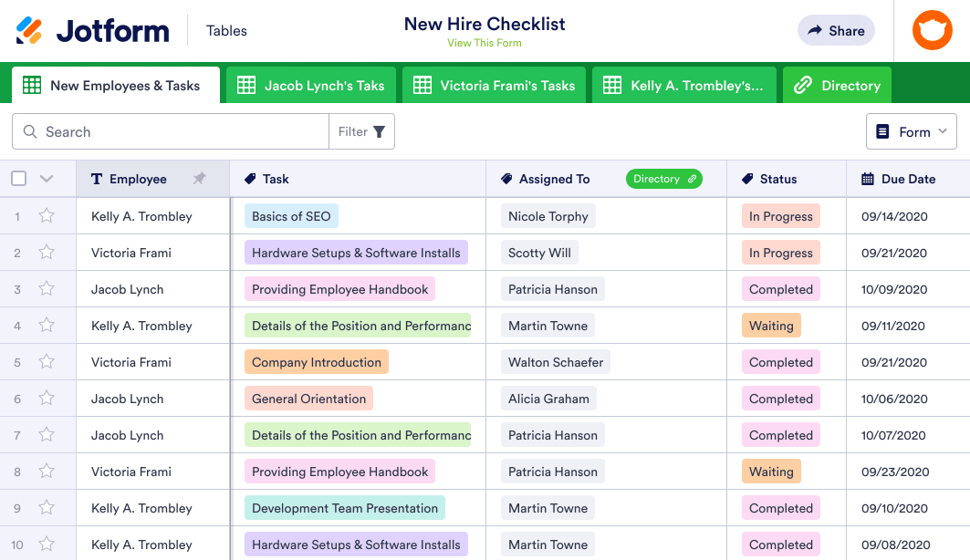This screenshot has height=560, width=970.
Task: Expand the chevron beside the select all checkbox
Action: (x=47, y=179)
